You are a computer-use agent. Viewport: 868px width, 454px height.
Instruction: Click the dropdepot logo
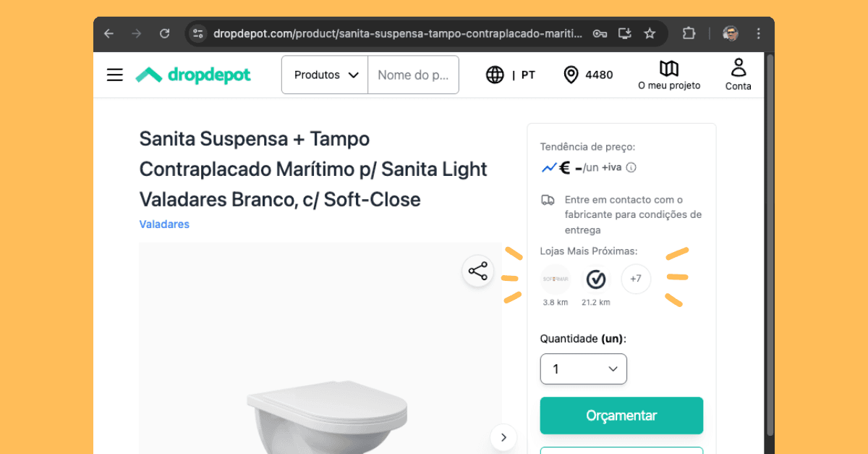193,75
